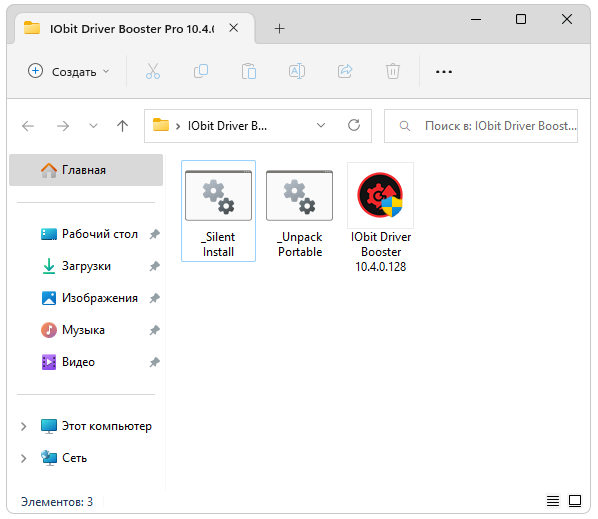Click the Copy icon in toolbar
This screenshot has width=598, height=519.
click(201, 71)
